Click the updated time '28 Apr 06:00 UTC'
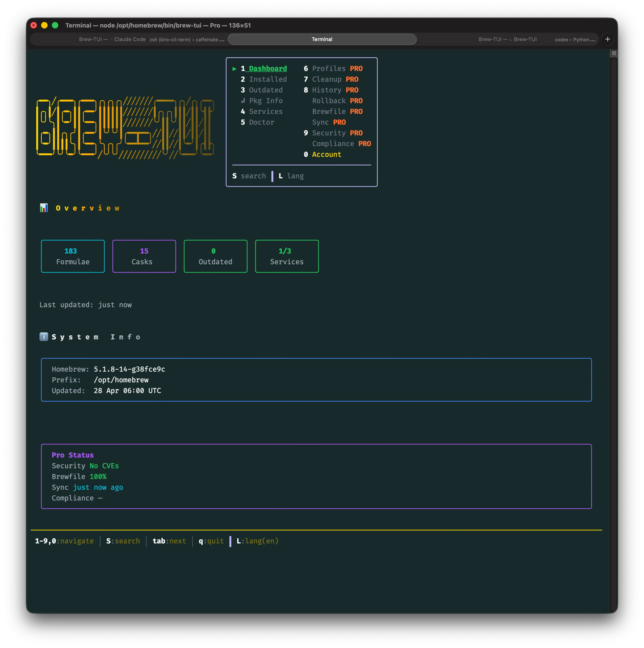 [127, 390]
